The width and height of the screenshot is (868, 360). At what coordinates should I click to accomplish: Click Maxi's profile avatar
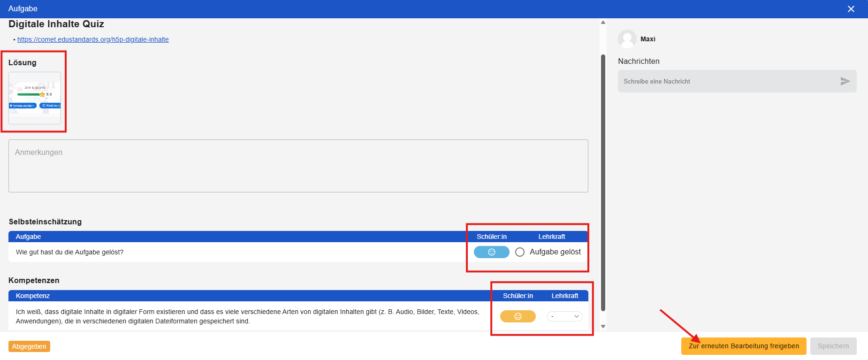pyautogui.click(x=627, y=39)
